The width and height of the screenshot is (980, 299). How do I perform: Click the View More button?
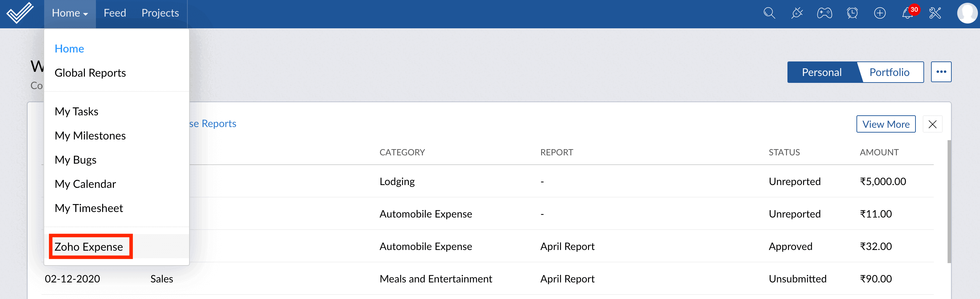coord(886,124)
